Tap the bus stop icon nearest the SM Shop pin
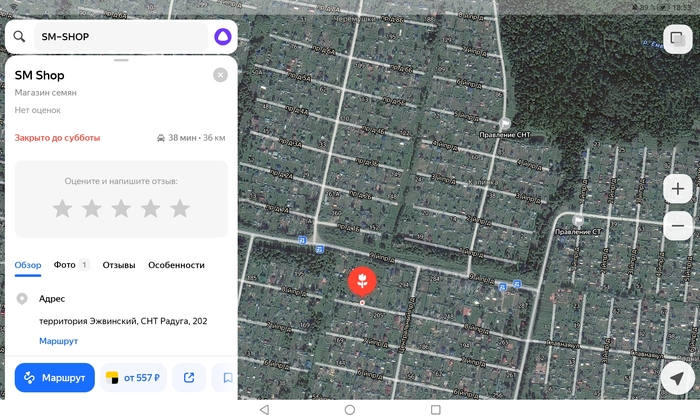The image size is (700, 420). tap(320, 249)
